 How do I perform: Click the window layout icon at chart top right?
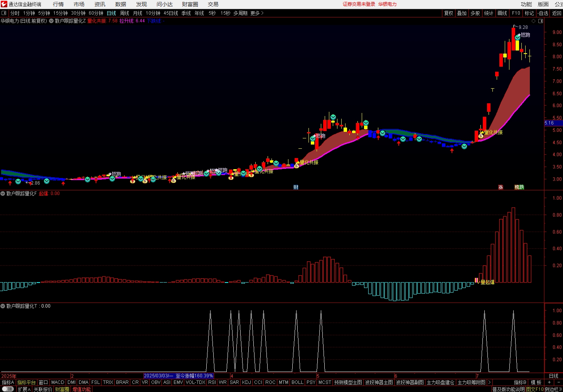pyautogui.click(x=541, y=21)
